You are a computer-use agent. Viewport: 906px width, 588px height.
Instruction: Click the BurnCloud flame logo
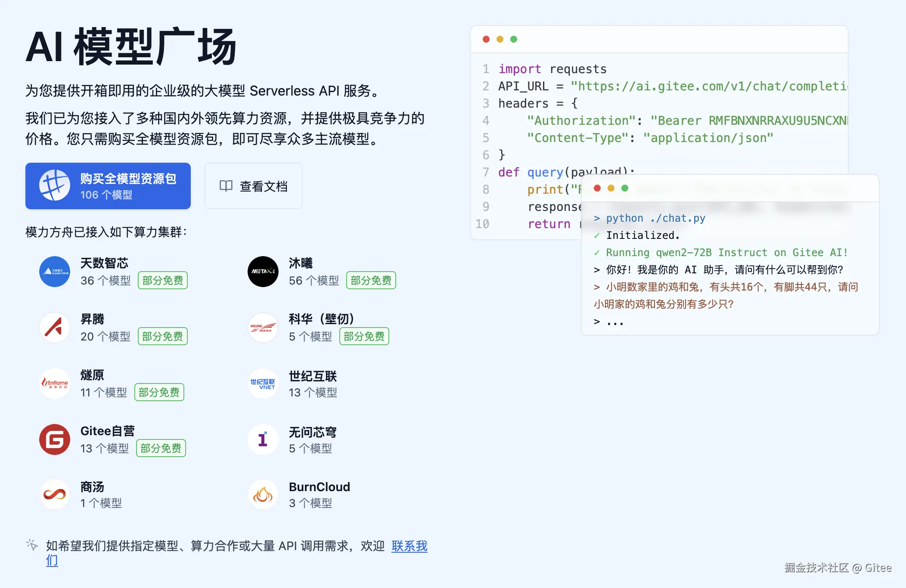(263, 495)
